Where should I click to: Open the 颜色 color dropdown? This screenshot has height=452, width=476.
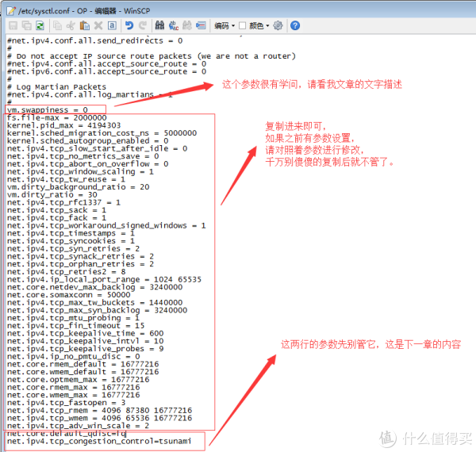pyautogui.click(x=258, y=25)
